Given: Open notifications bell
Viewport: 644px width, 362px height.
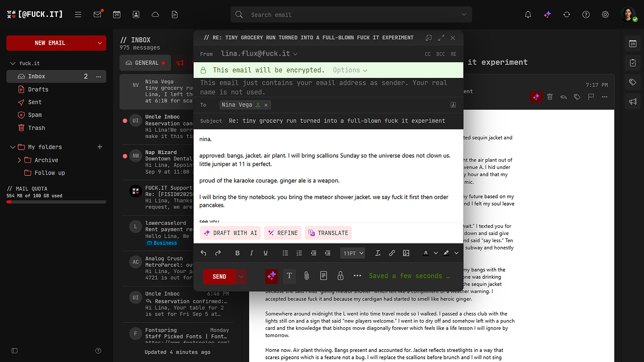Looking at the screenshot, I should point(528,14).
